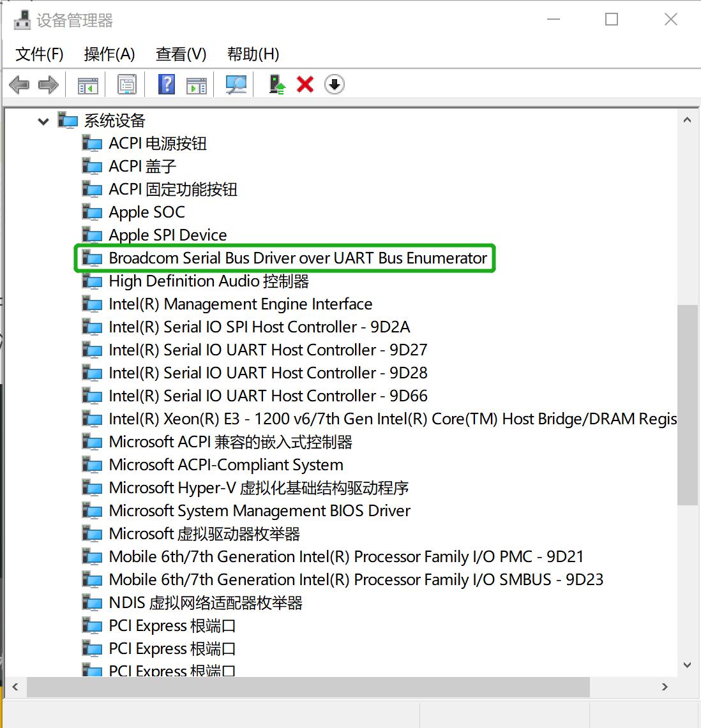
Task: Select Microsoft System Management BIOS Driver
Action: pyautogui.click(x=259, y=511)
